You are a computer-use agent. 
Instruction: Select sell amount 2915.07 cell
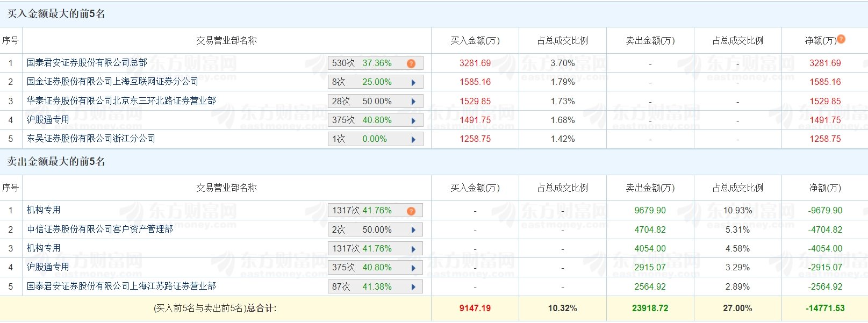point(650,268)
